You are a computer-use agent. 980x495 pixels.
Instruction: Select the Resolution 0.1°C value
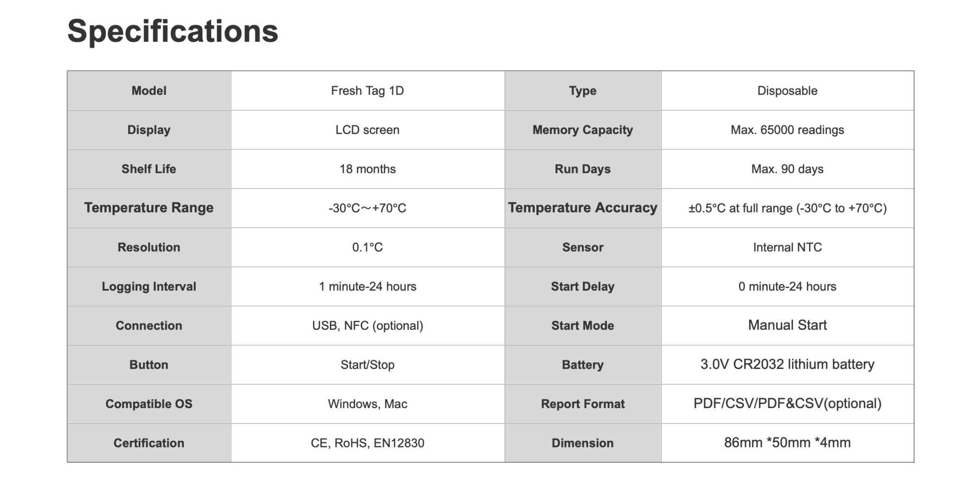coord(367,247)
